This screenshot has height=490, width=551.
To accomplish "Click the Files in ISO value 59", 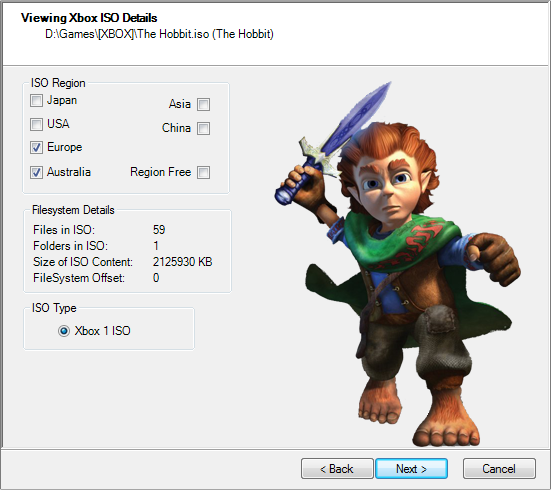I will (x=159, y=230).
